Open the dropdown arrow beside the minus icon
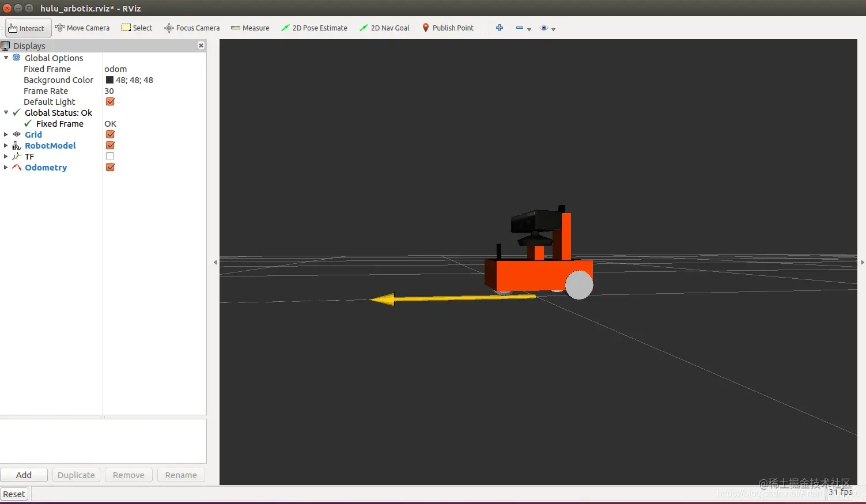Screen dimensions: 866x504 click(529, 29)
